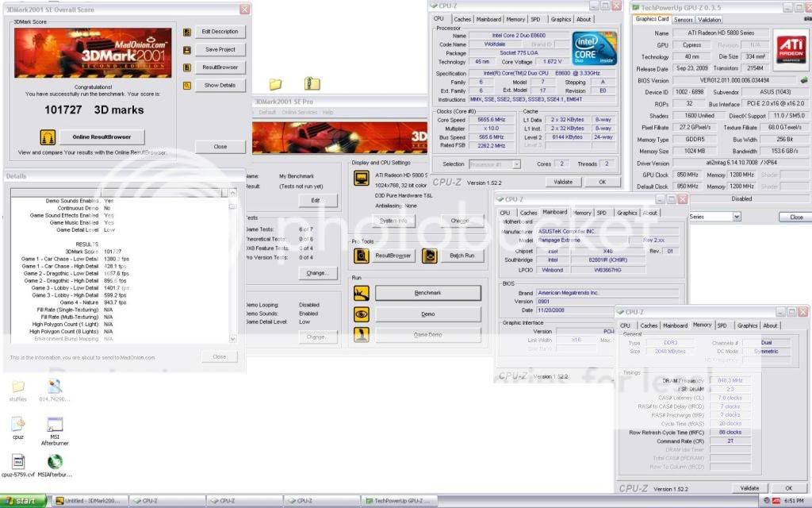
Task: Click the Save Project disk icon
Action: pyautogui.click(x=187, y=50)
